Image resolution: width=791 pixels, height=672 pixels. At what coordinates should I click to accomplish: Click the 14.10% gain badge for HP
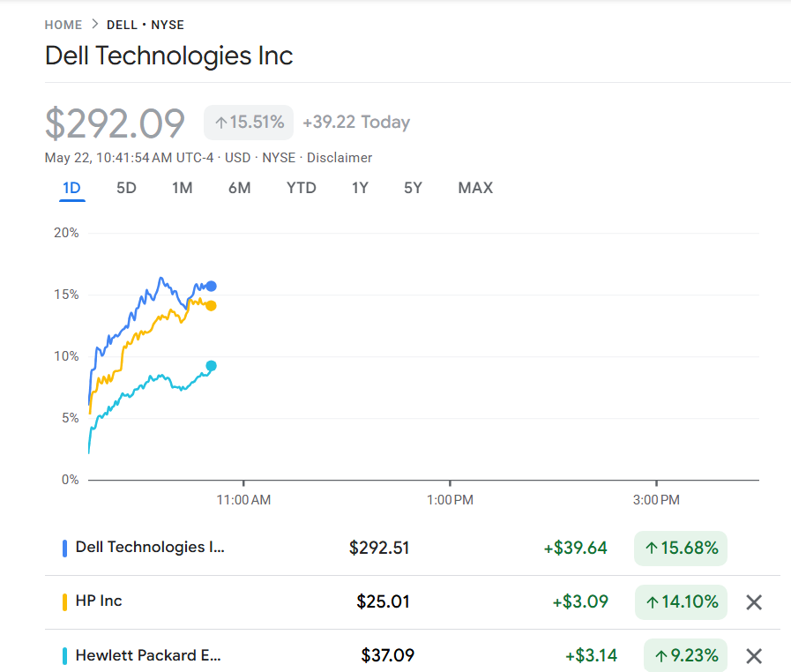click(681, 601)
